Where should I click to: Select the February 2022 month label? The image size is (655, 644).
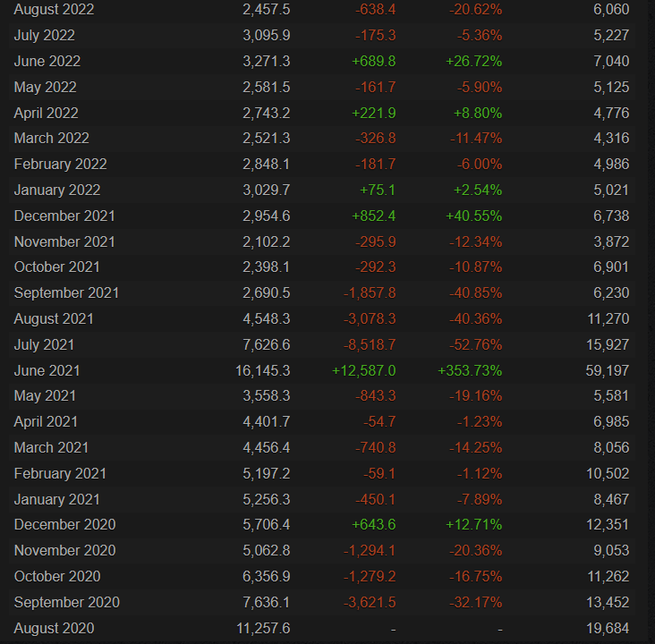[x=61, y=164]
